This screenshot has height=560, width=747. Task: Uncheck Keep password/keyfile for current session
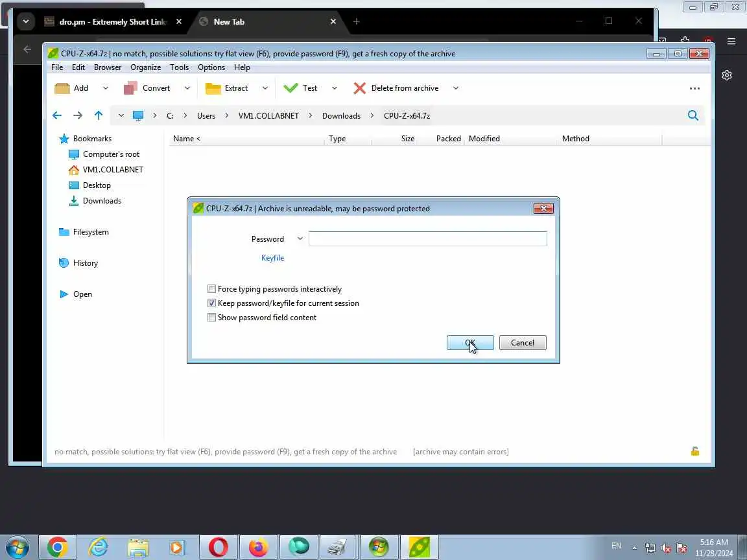click(211, 303)
